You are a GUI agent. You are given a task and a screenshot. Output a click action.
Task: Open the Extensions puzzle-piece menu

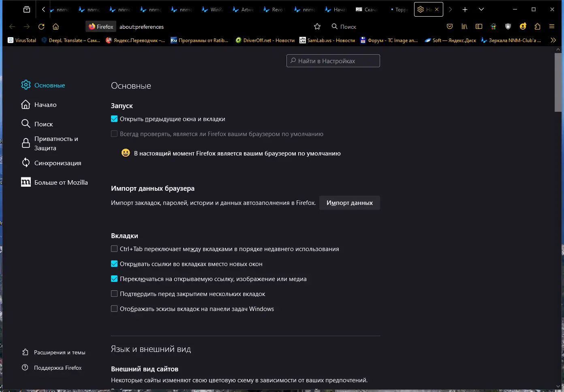(537, 26)
